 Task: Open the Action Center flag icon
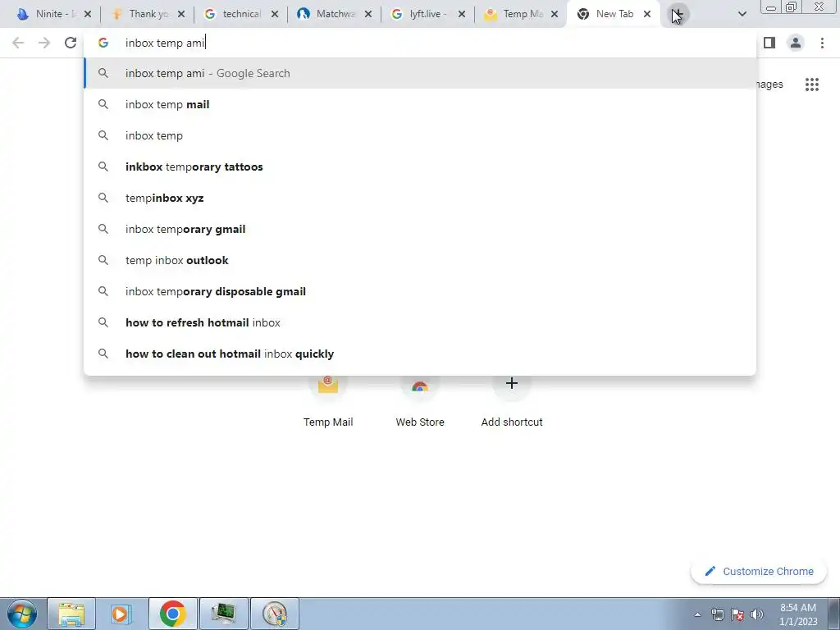tap(737, 614)
